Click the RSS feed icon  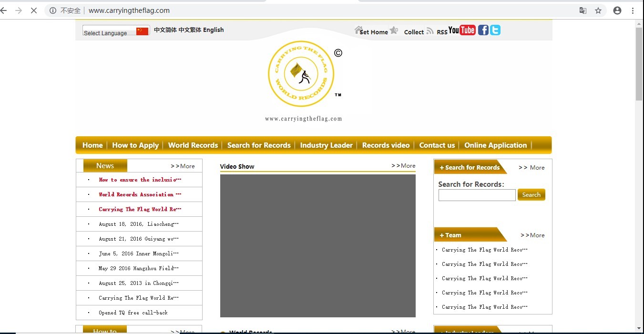pyautogui.click(x=430, y=31)
